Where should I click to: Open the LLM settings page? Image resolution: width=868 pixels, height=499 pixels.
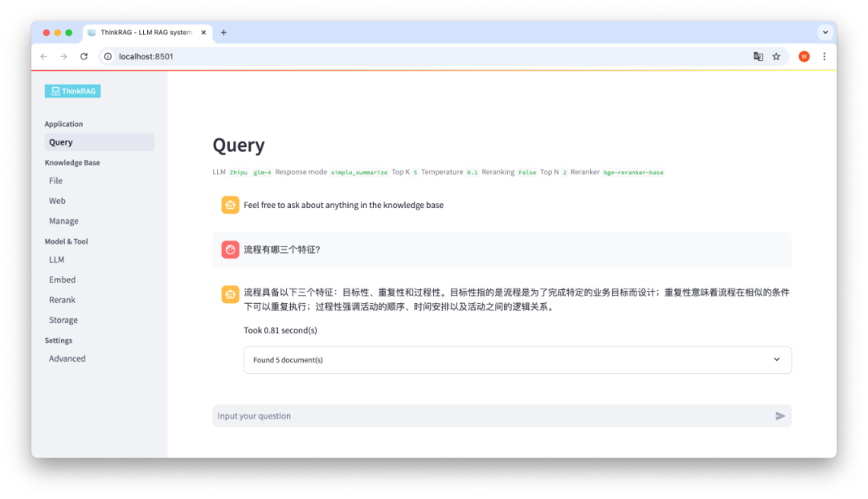click(56, 260)
